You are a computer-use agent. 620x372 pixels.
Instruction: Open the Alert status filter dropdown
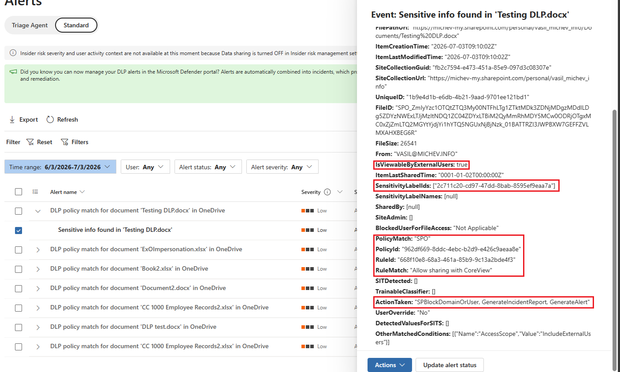coord(208,167)
